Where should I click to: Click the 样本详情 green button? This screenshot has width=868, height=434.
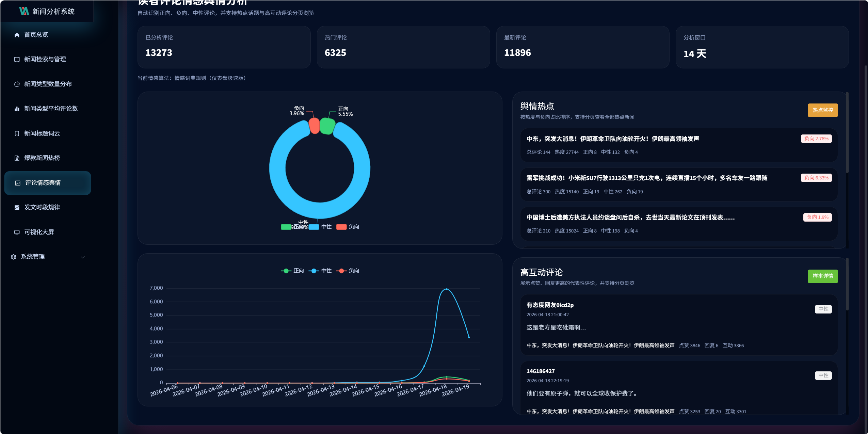(822, 276)
